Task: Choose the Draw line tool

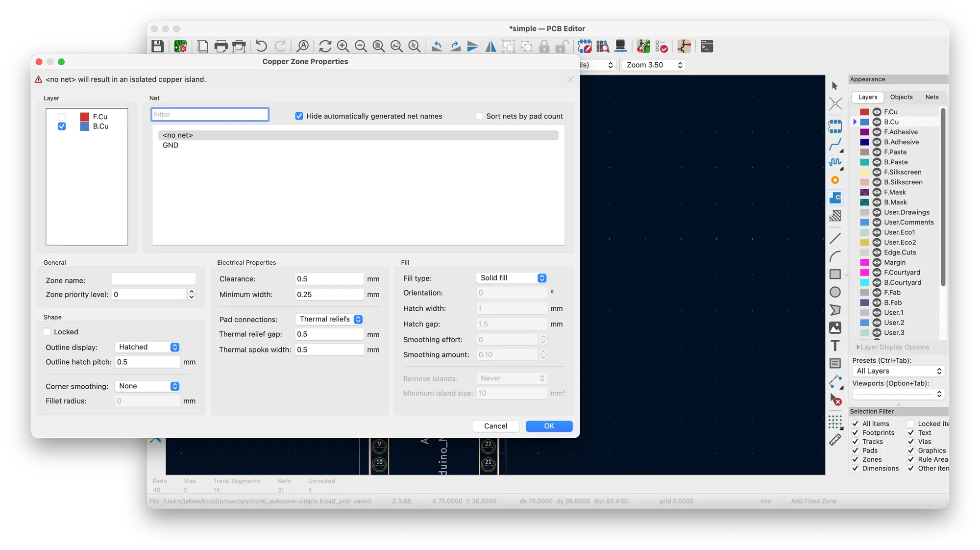Action: [x=835, y=239]
